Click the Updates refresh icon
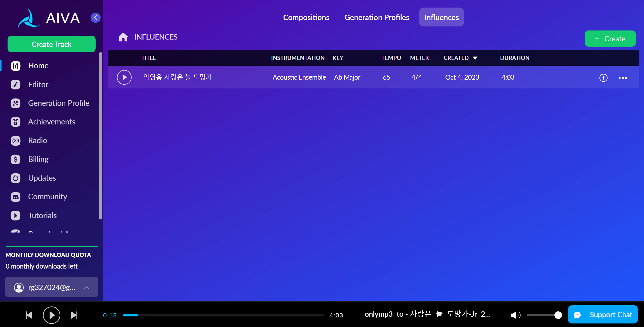The image size is (644, 327). pyautogui.click(x=16, y=178)
